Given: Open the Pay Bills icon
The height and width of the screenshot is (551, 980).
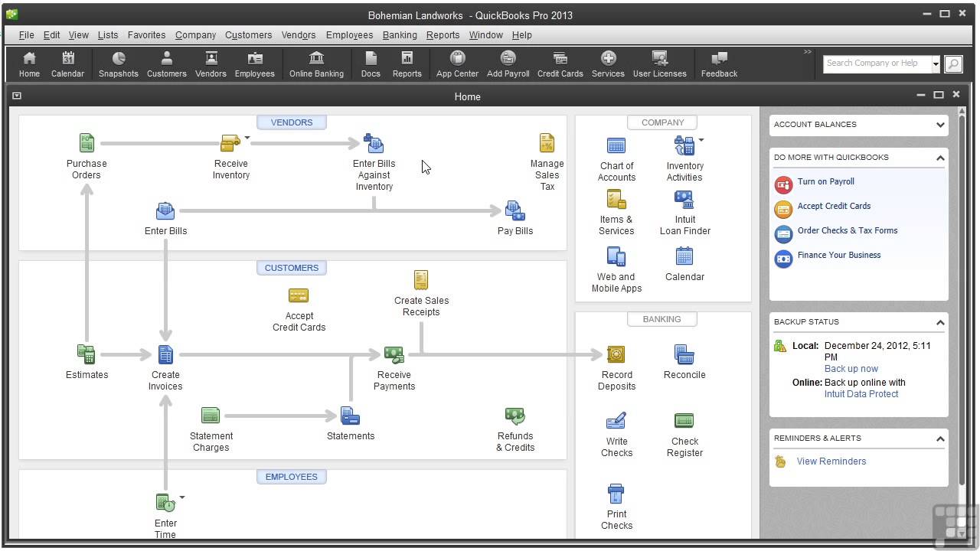Looking at the screenshot, I should point(514,210).
